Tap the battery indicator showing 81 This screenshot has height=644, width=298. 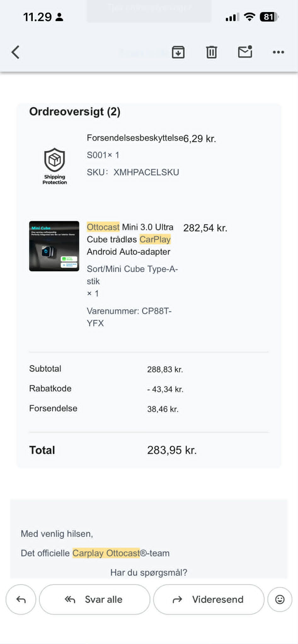269,17
